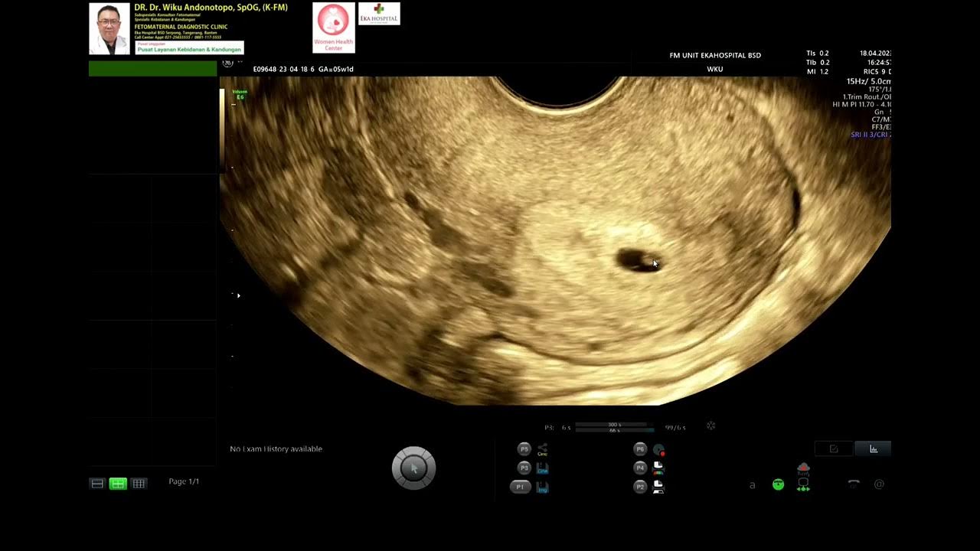Click the small 3D orientation icon above image

(x=227, y=63)
